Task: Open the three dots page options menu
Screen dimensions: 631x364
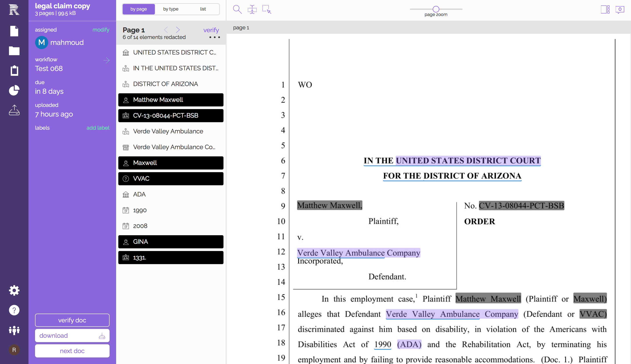Action: [x=214, y=37]
